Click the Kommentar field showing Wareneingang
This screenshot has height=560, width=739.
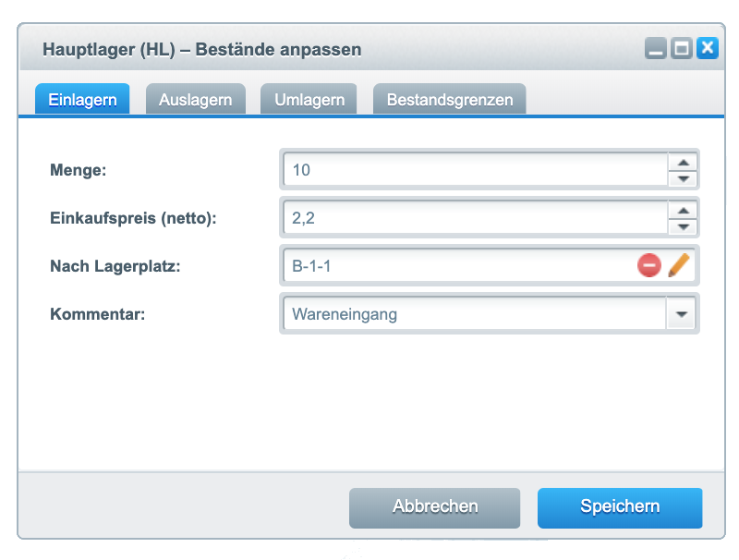(473, 314)
